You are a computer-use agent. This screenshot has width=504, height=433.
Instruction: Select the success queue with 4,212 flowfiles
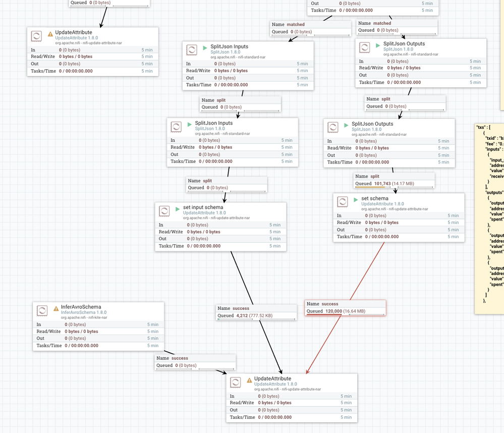tap(256, 312)
